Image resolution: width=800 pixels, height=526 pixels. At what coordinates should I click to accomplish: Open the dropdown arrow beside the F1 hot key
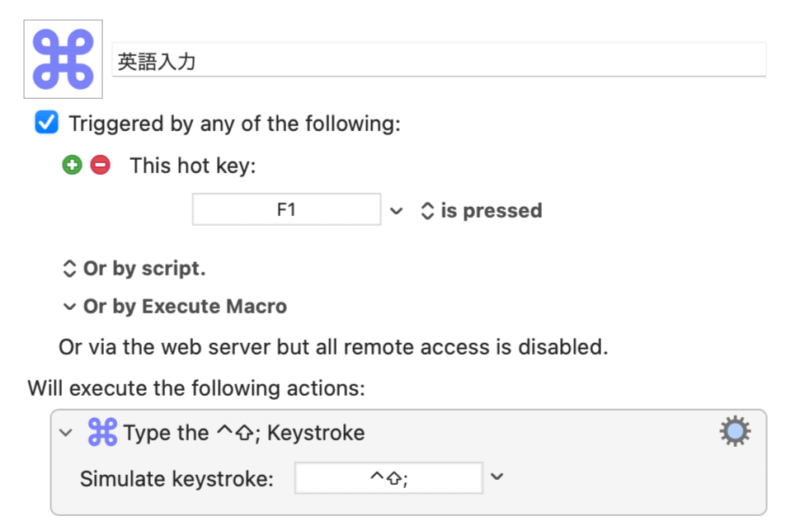point(396,211)
